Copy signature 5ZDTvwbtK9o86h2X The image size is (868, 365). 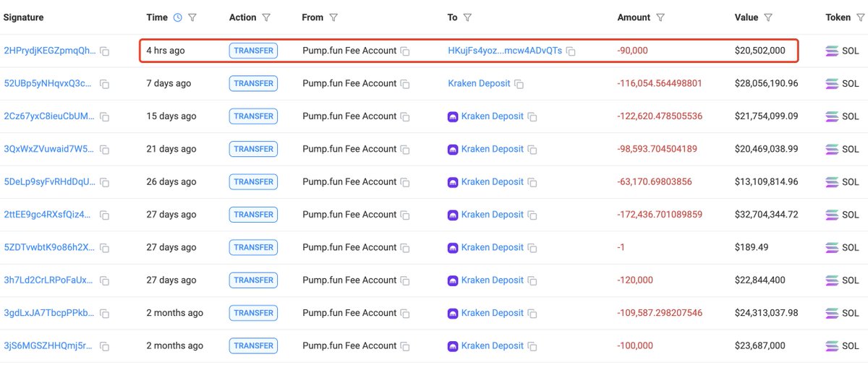point(105,248)
